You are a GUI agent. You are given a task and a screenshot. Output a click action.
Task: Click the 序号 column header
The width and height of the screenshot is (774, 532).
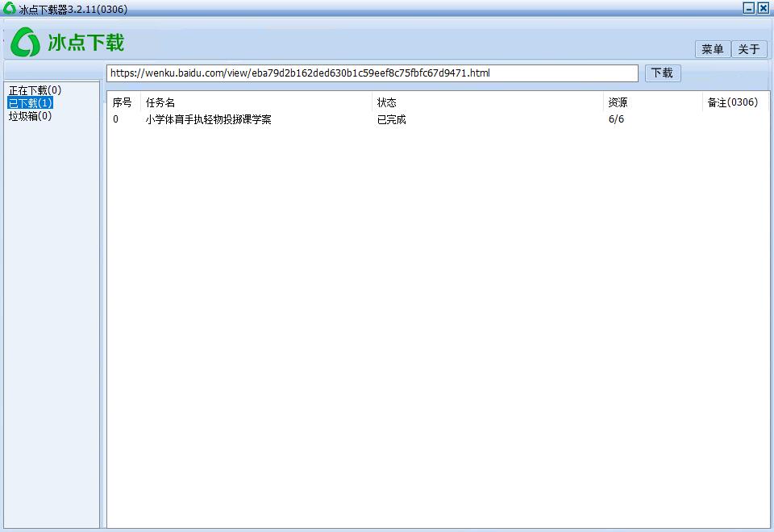coord(121,102)
